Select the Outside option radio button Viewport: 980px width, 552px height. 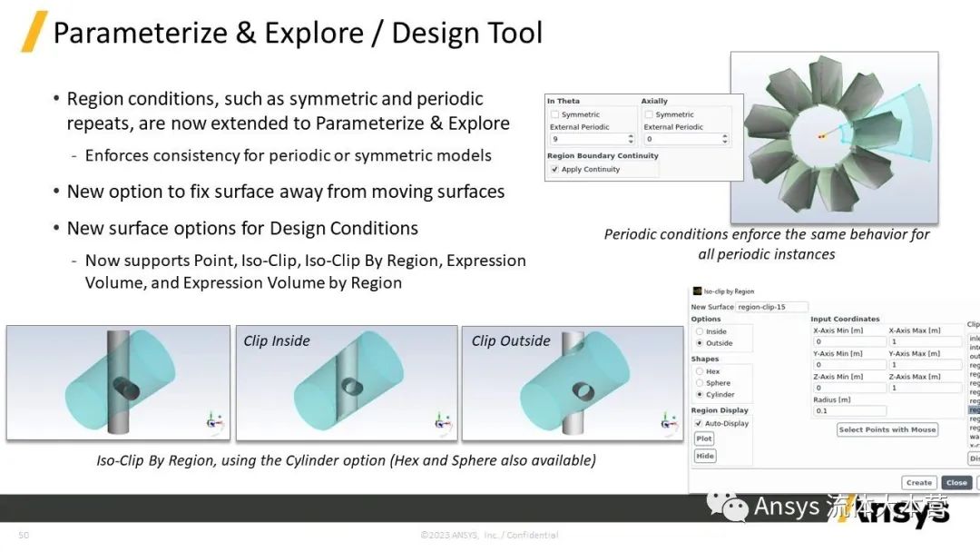(700, 343)
